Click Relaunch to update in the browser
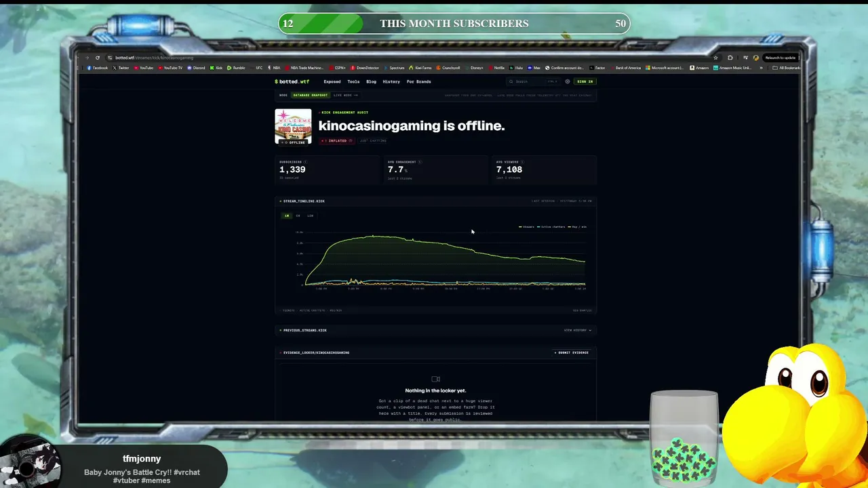Image resolution: width=868 pixels, height=488 pixels. [x=780, y=58]
